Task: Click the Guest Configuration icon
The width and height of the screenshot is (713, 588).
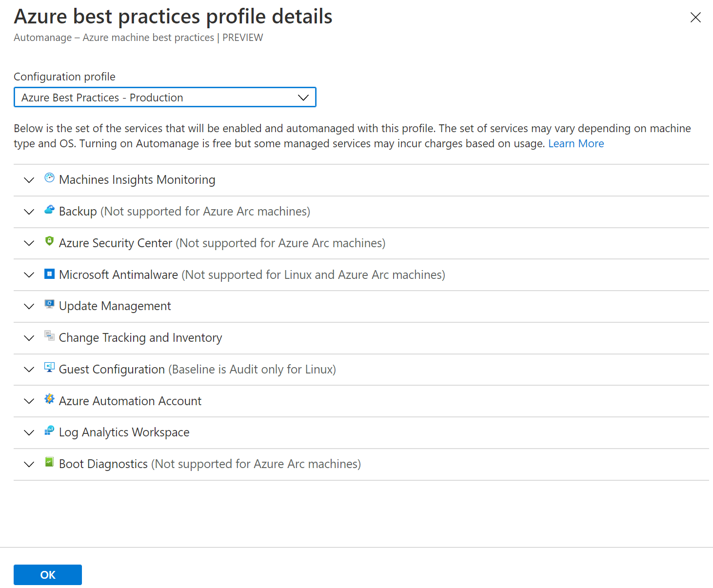Action: pos(49,367)
